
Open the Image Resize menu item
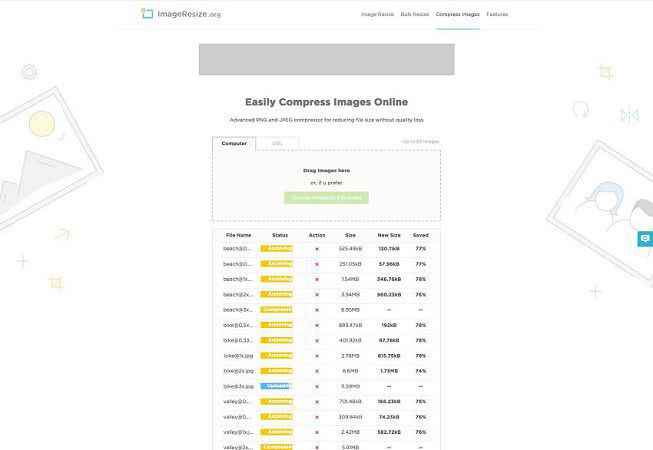[x=376, y=15]
